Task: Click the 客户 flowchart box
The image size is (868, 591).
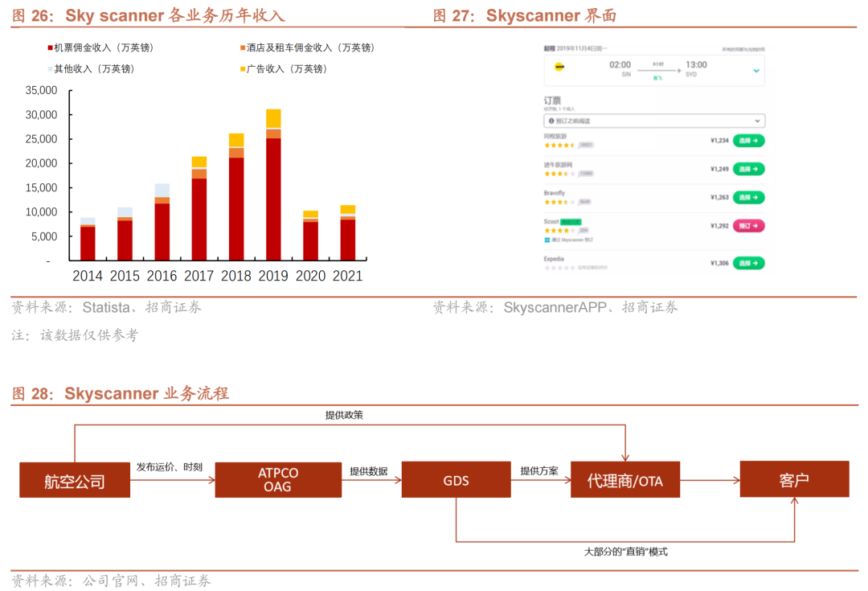Action: pos(794,479)
